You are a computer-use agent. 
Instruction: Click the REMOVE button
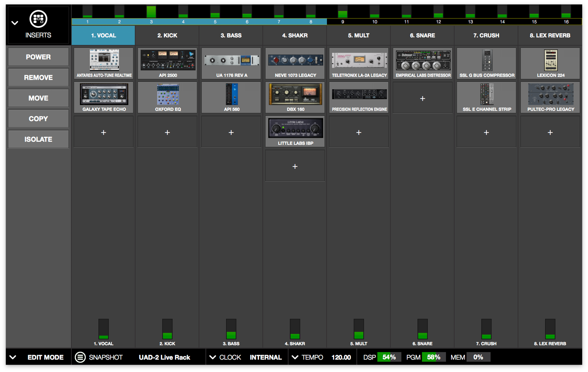(38, 78)
